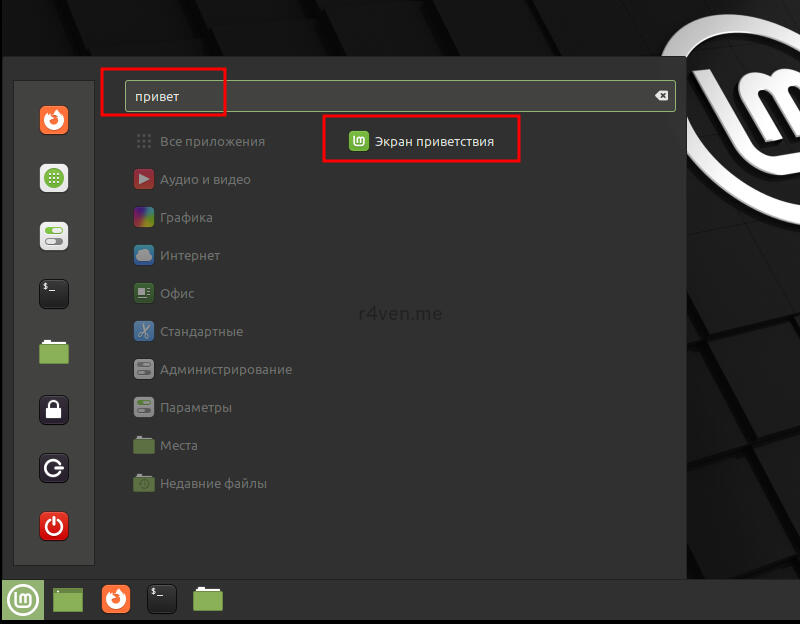
Task: Select the "Все приложения" category
Action: (211, 142)
